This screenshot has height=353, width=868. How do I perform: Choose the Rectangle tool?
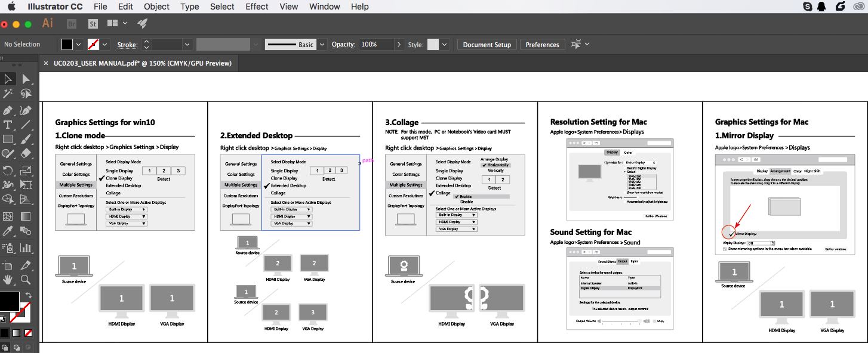tap(8, 140)
